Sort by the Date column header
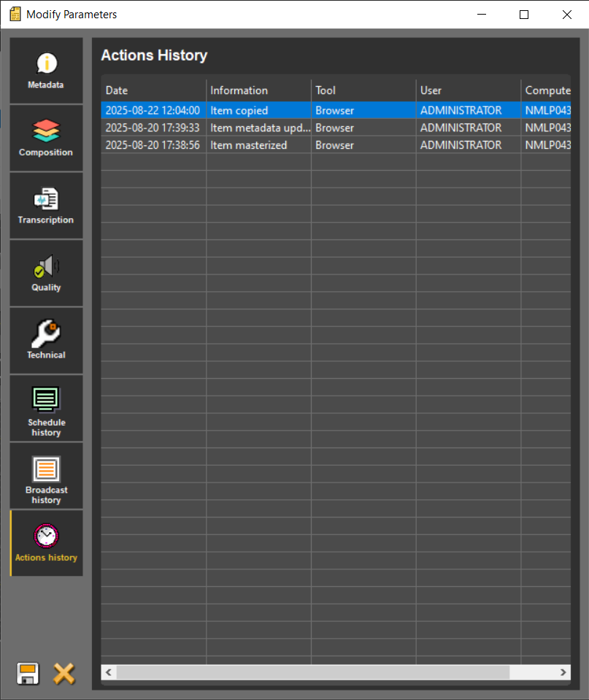The image size is (589, 700). click(153, 91)
